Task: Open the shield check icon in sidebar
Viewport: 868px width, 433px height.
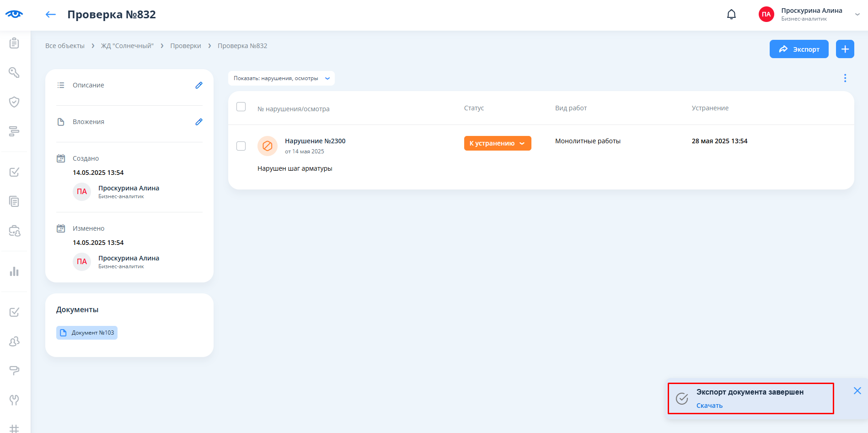Action: [x=14, y=102]
